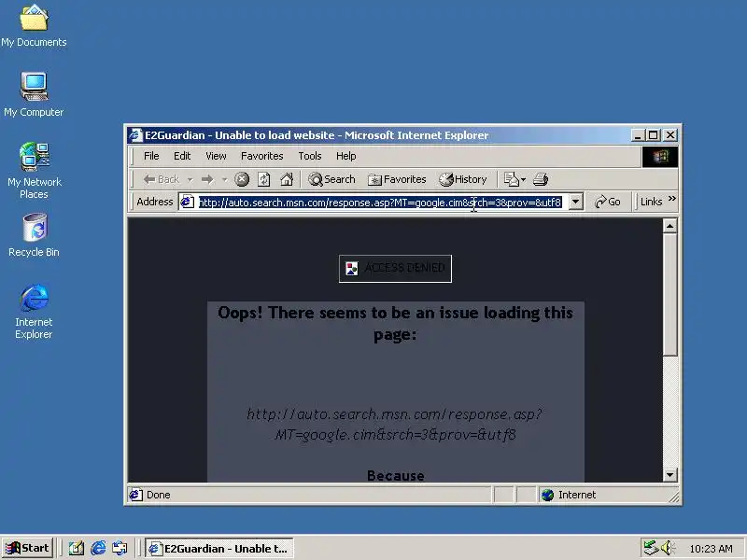The image size is (747, 560).
Task: Click into the address URL field
Action: [x=380, y=203]
